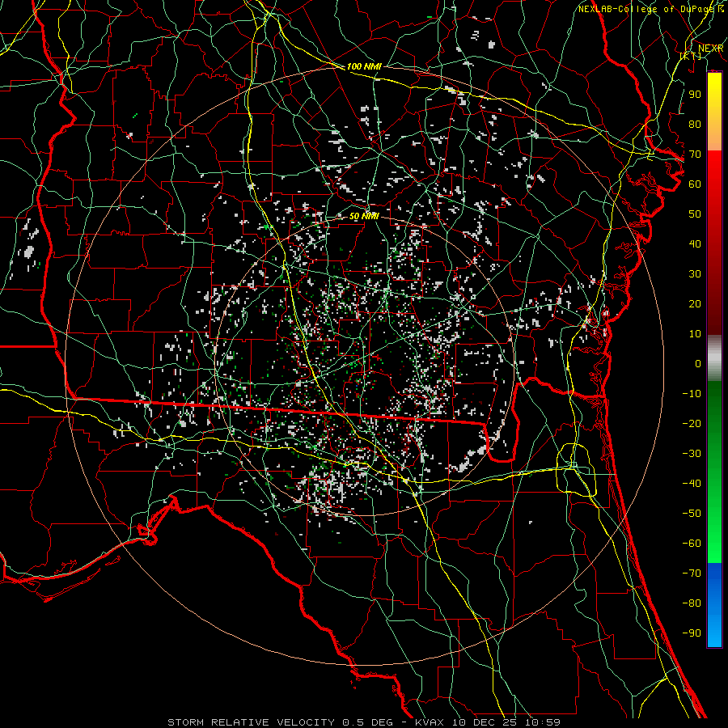Click the "100 NMI" range ring label
This screenshot has width=728, height=728.
tap(364, 66)
